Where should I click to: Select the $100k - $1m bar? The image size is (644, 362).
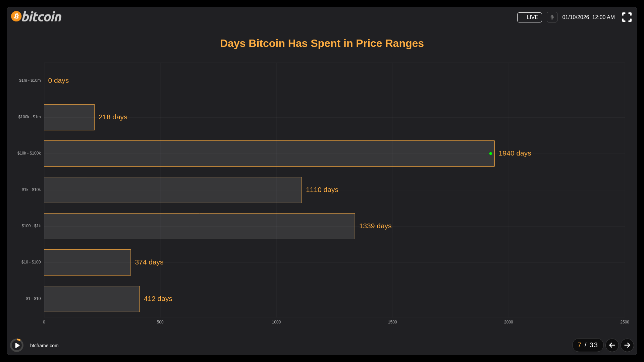tap(69, 117)
